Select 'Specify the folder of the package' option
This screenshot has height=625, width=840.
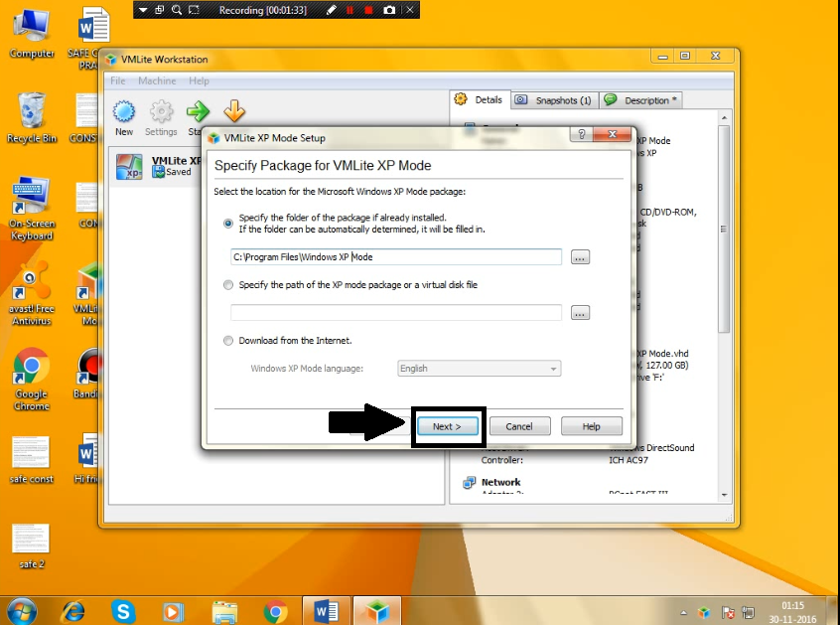tap(228, 223)
